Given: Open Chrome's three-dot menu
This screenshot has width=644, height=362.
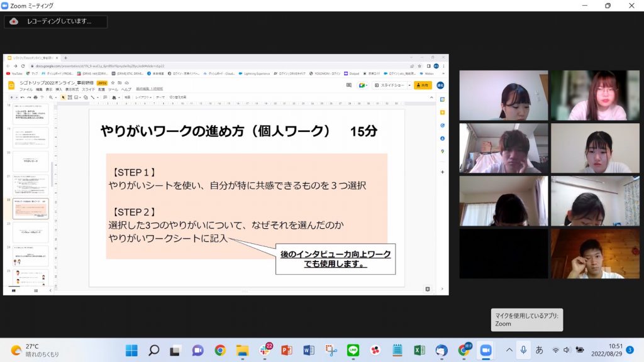Looking at the screenshot, I should click(x=443, y=66).
